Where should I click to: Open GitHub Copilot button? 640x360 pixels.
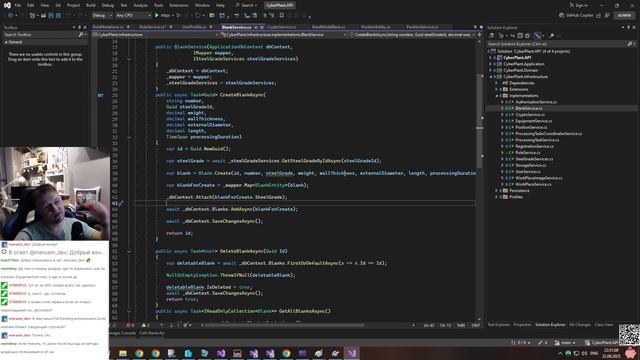(x=576, y=16)
